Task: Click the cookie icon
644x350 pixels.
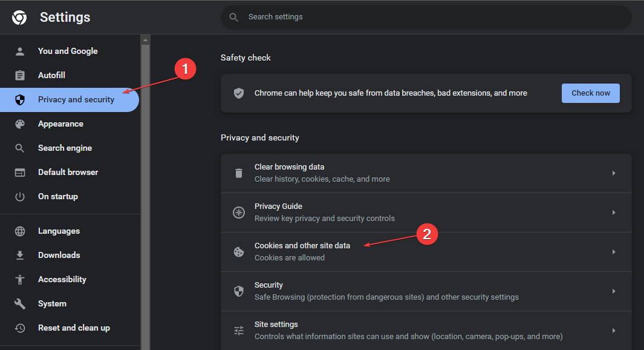Action: coord(239,252)
